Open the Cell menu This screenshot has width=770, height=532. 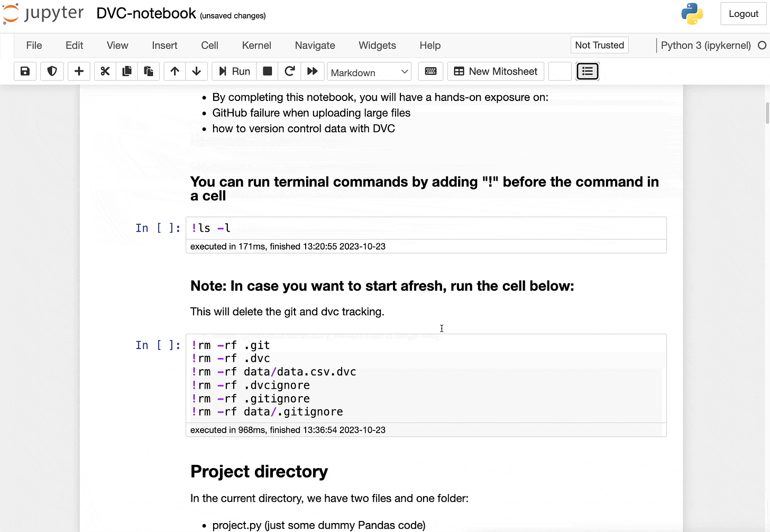point(209,45)
